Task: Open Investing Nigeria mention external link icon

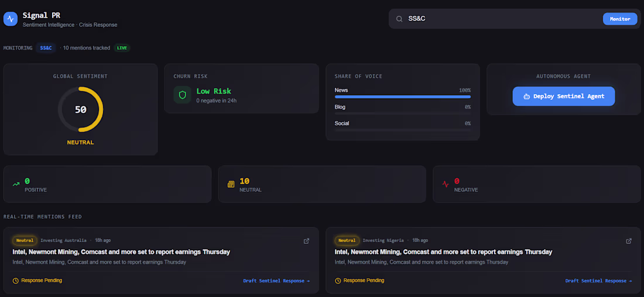Action: point(629,241)
